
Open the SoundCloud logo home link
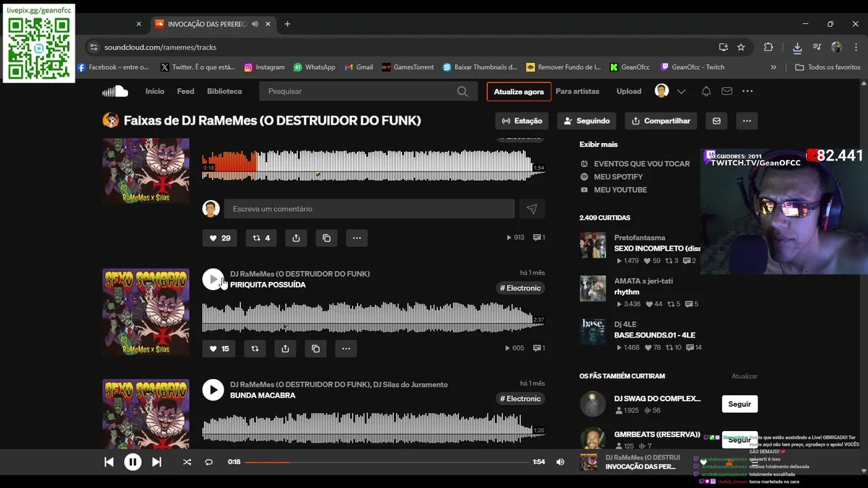pyautogui.click(x=115, y=91)
